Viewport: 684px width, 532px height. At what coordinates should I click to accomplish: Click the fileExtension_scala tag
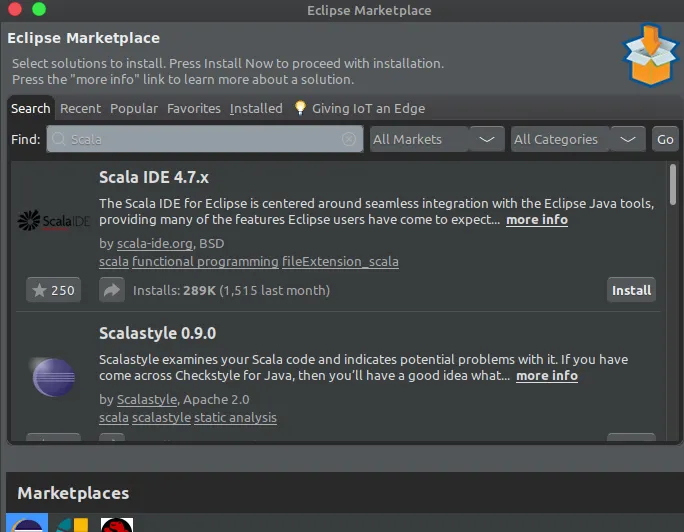pyautogui.click(x=340, y=261)
